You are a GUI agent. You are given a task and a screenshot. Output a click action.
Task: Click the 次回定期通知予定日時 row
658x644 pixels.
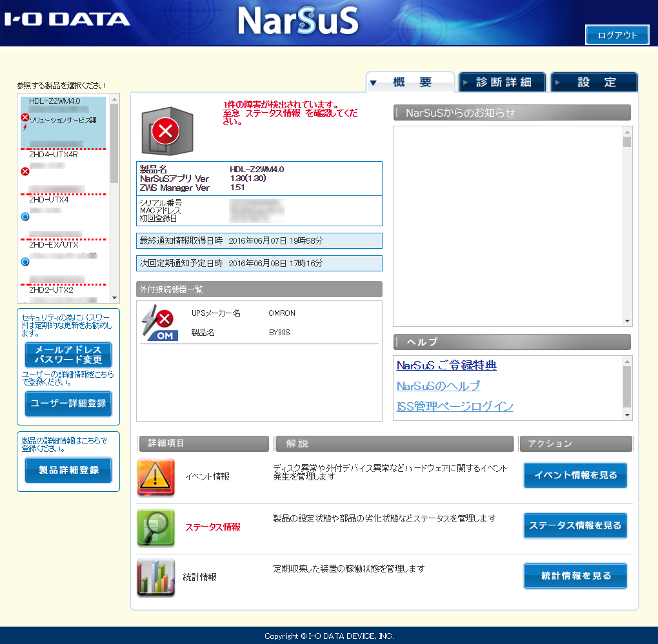pos(259,263)
